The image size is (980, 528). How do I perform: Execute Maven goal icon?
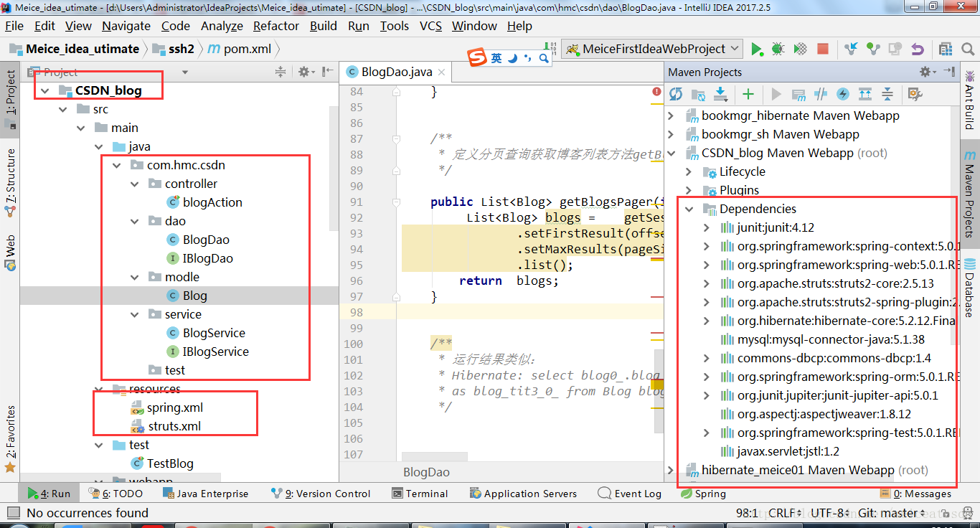coord(798,94)
